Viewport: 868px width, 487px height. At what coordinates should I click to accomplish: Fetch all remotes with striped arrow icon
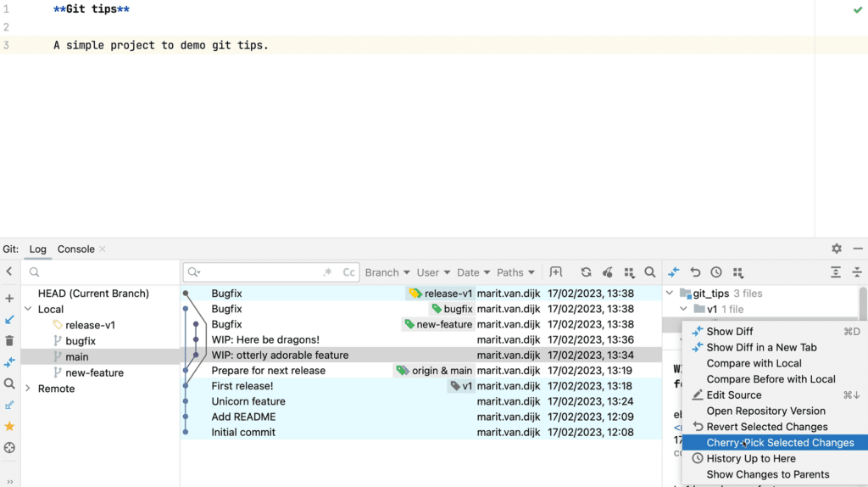9,405
